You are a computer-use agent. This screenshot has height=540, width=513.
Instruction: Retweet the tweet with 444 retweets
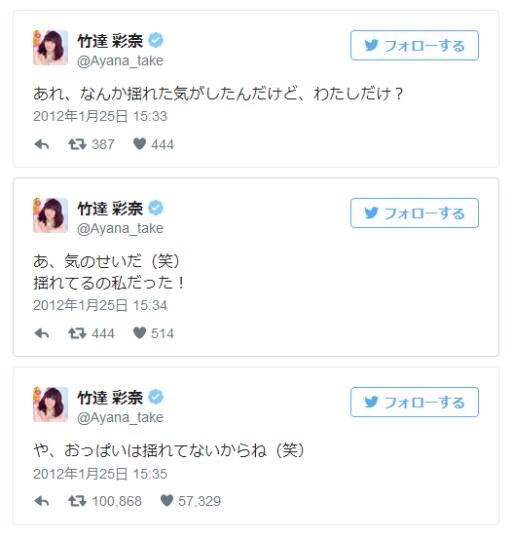(77, 333)
